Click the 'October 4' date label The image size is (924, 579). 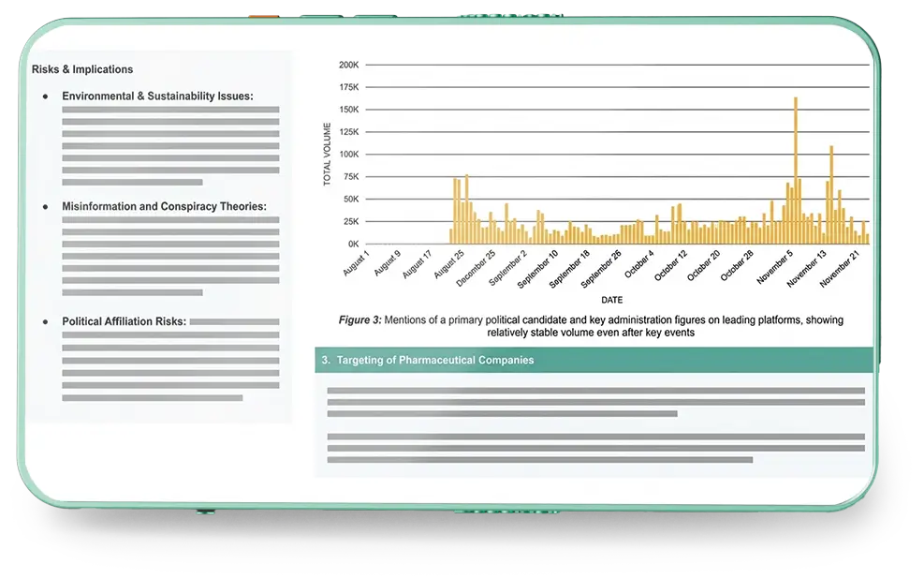click(639, 264)
